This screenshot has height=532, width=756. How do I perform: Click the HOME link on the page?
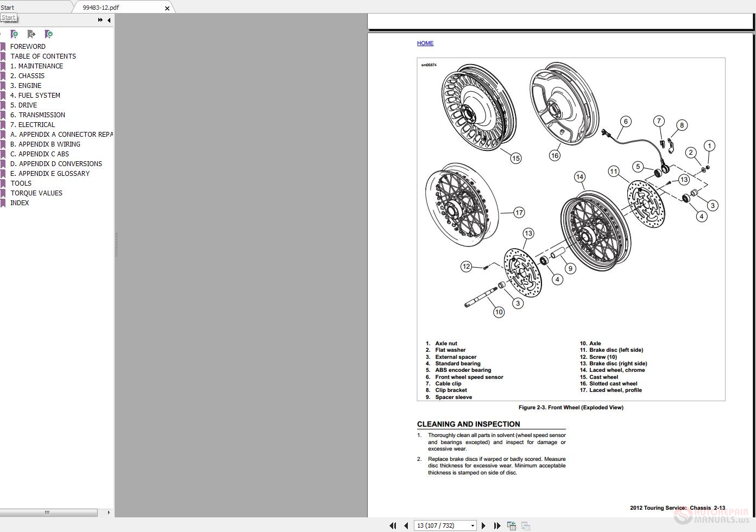click(x=425, y=43)
